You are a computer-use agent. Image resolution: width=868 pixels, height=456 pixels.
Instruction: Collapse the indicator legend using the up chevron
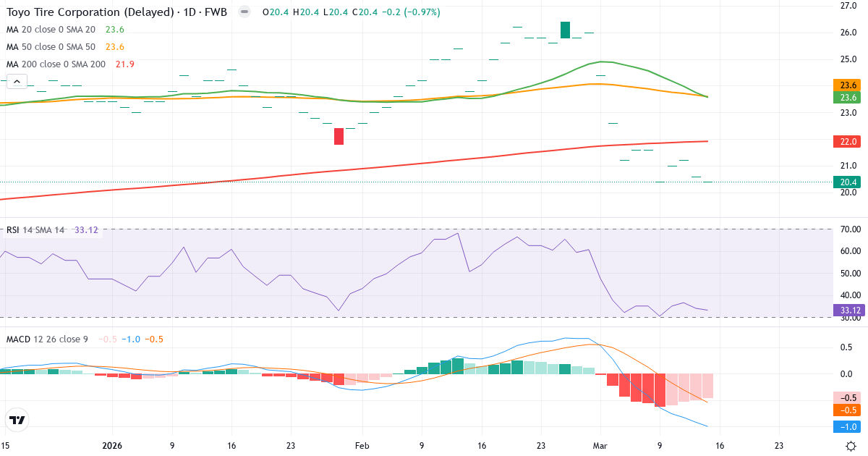pos(16,81)
